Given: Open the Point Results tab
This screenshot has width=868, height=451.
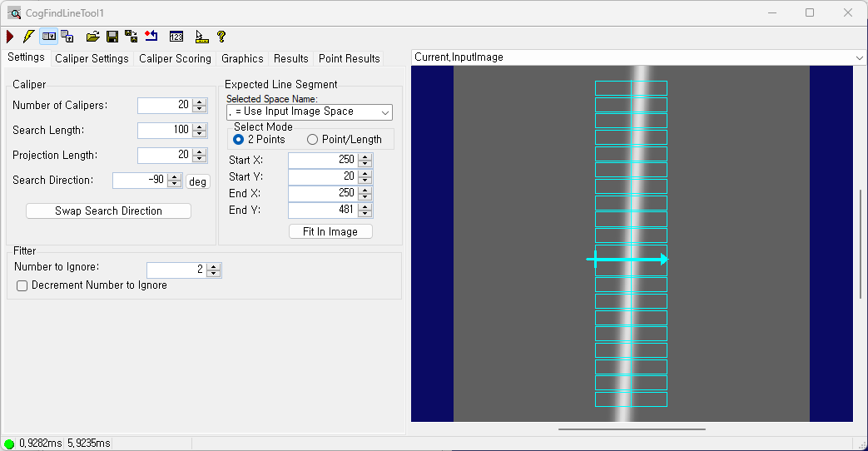Looking at the screenshot, I should [x=349, y=58].
